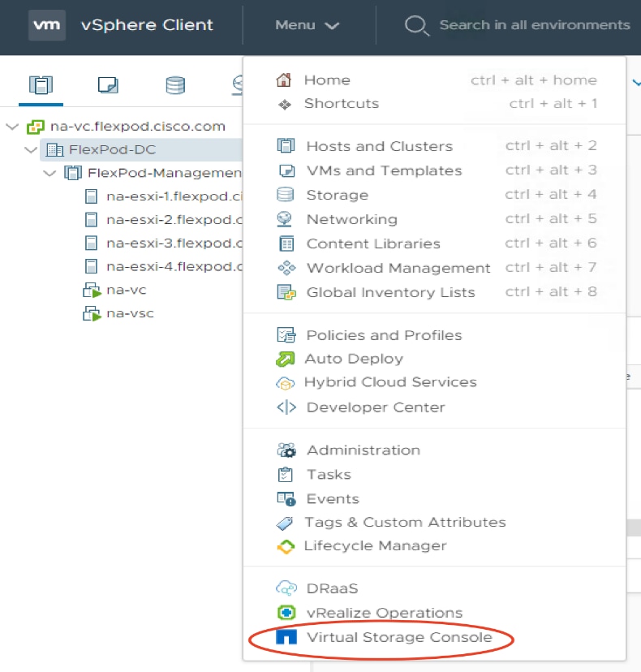Click the NetApp Virtual Storage Console icon
641x672 pixels.
pyautogui.click(x=286, y=637)
